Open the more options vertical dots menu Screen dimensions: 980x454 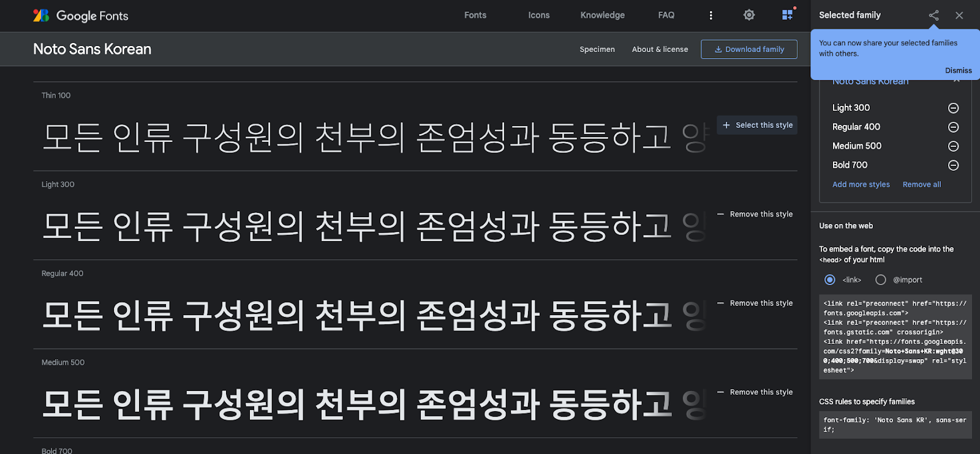click(x=710, y=15)
